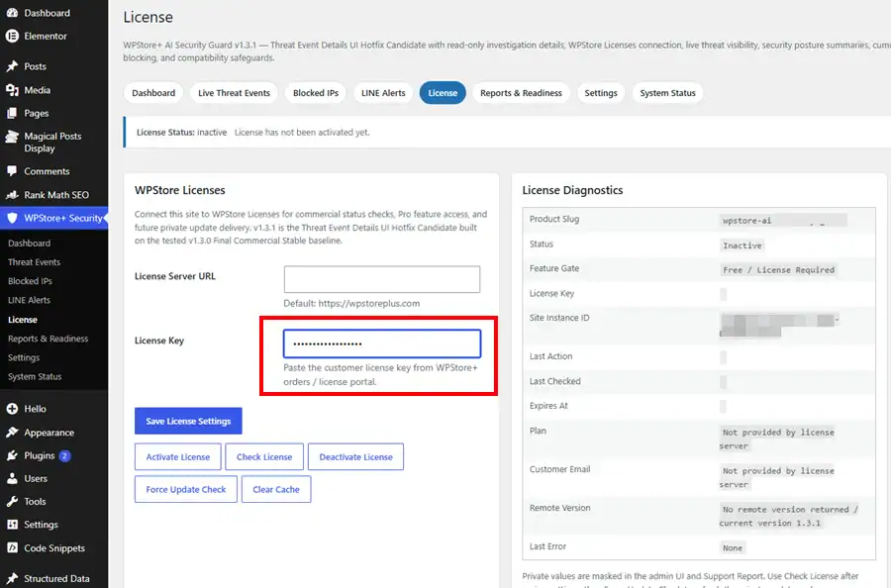
Task: Click the Structured Data pin icon
Action: 12,578
